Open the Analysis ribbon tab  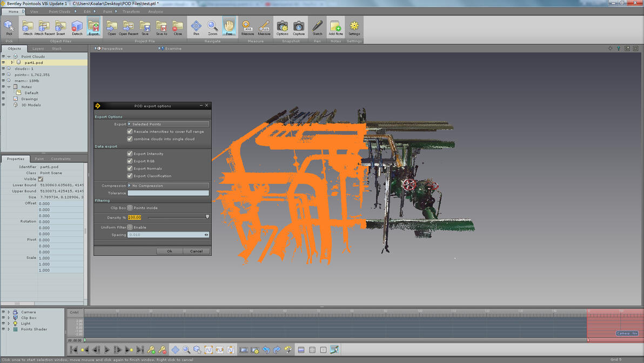click(155, 11)
